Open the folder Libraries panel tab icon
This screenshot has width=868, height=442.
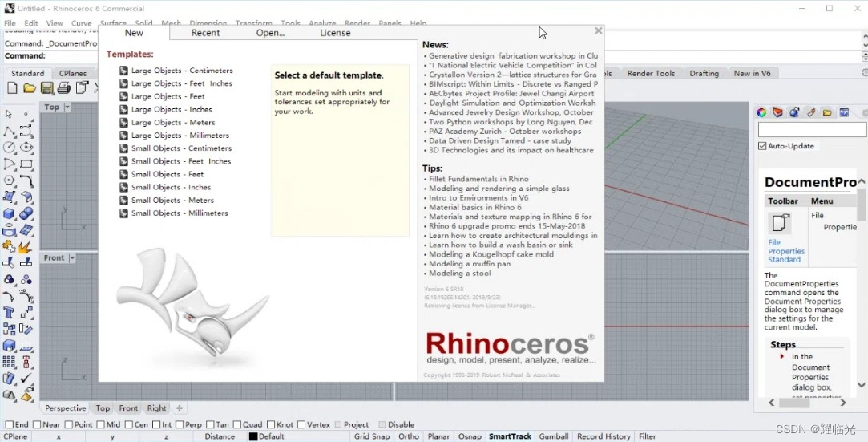pyautogui.click(x=828, y=112)
